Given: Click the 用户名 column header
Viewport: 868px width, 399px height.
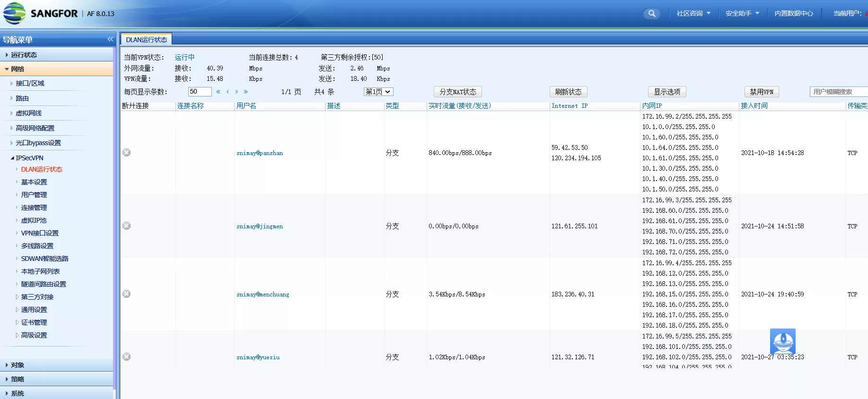Looking at the screenshot, I should [x=246, y=106].
